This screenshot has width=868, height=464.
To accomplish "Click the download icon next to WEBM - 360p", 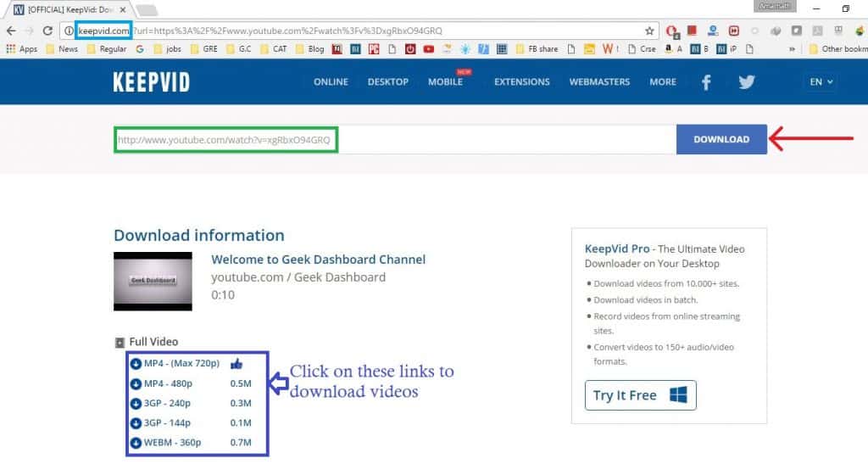I will 136,443.
